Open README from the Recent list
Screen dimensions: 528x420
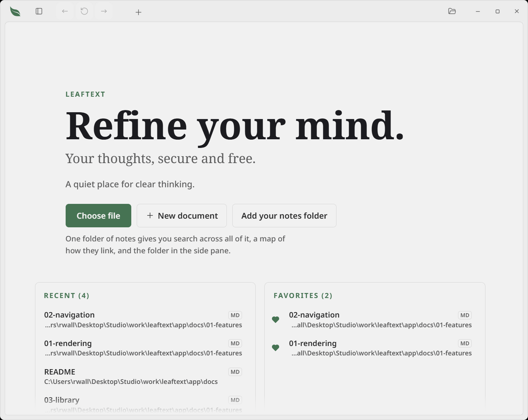143,376
